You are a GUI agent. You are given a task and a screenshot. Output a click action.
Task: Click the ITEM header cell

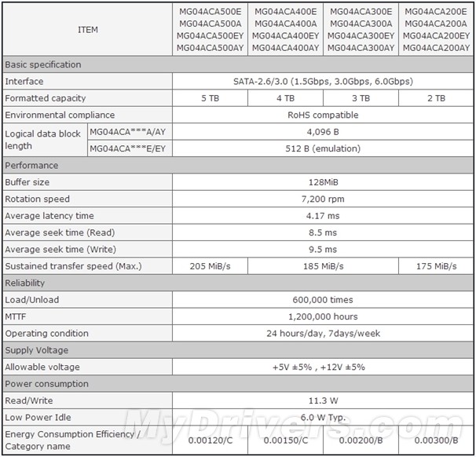coord(87,29)
